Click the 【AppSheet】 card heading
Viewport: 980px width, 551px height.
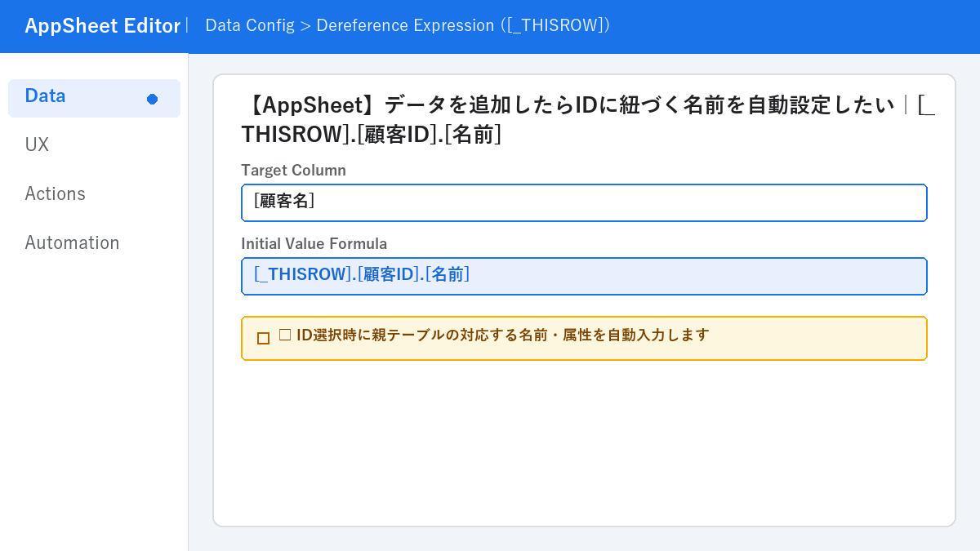[x=588, y=119]
